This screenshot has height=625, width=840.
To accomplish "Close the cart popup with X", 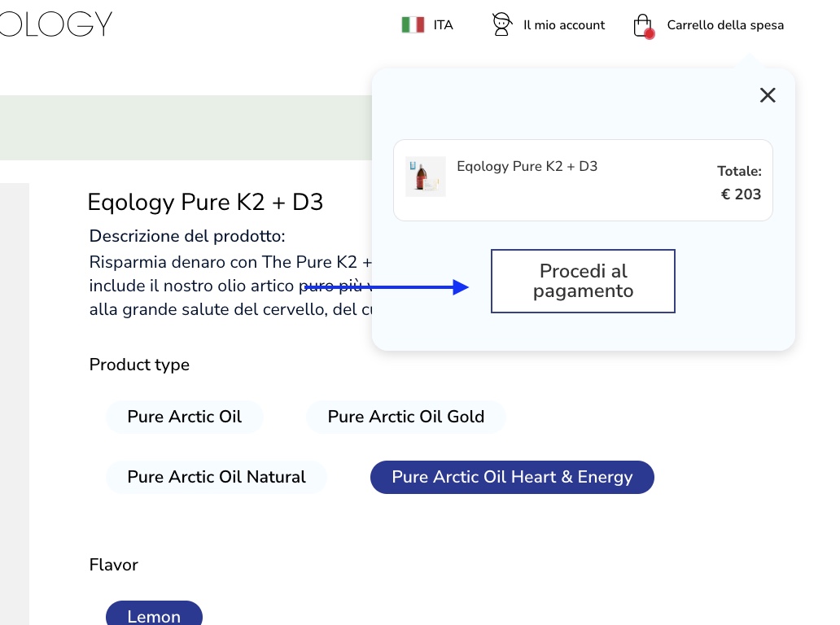I will 767,95.
